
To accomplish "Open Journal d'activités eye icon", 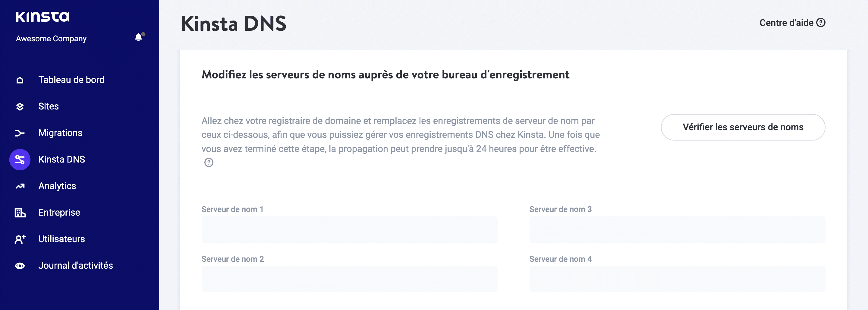I will (x=19, y=265).
